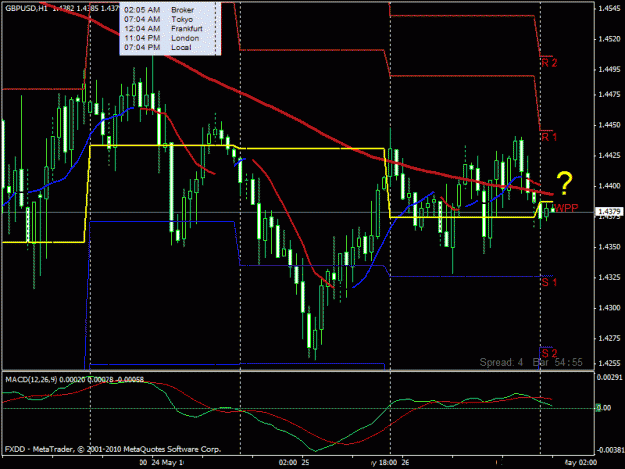Click the 0.00291 MACD scale value

[x=609, y=377]
